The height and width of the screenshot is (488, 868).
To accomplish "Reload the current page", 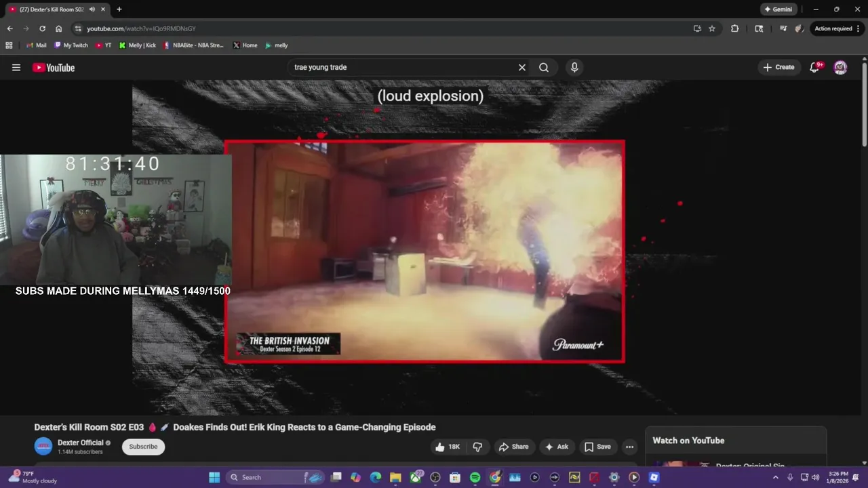I will pos(42,28).
